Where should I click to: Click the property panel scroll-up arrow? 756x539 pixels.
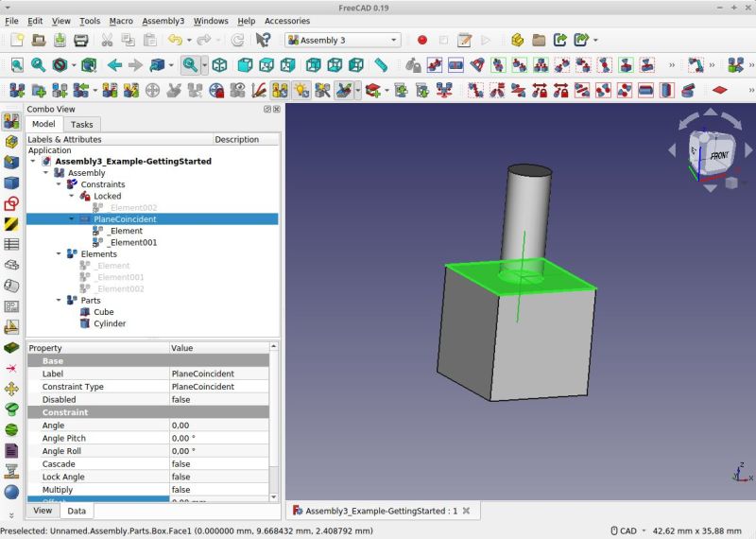[274, 346]
